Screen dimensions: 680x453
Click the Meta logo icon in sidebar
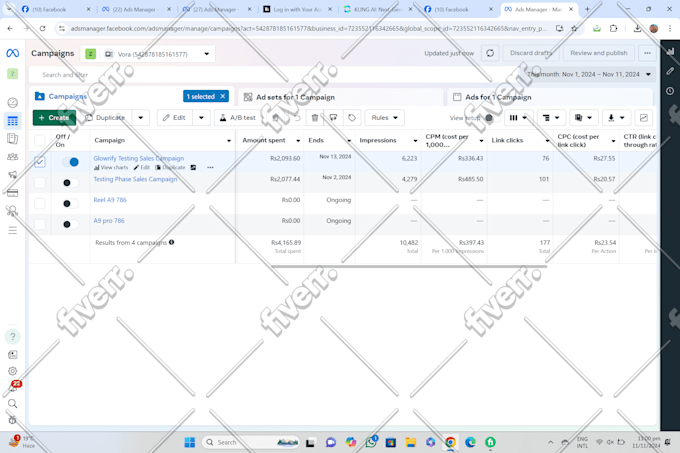pos(13,53)
